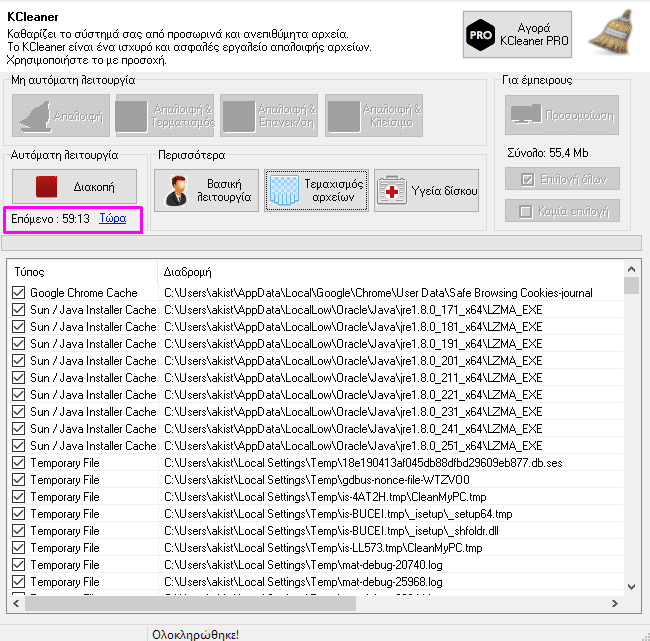Screen dimensions: 650x641
Task: Select the 18e190413af045db88dfbd29609eb877.db.ses path
Action: [363, 463]
